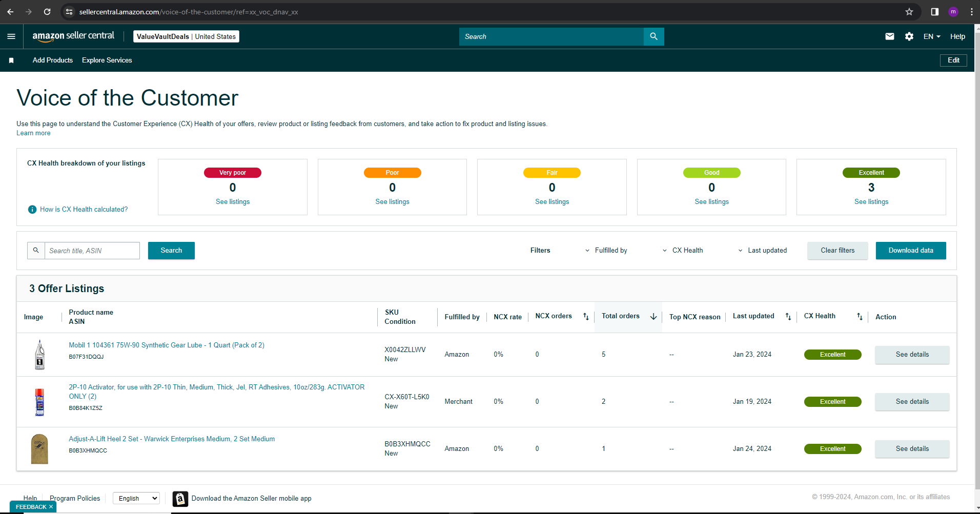The image size is (980, 514).
Task: Bookmark this page with the star icon
Action: coord(909,12)
